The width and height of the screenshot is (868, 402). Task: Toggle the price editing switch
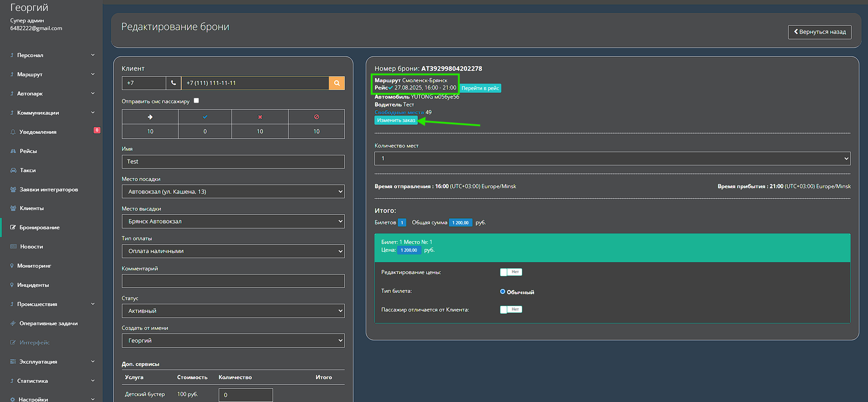click(510, 272)
